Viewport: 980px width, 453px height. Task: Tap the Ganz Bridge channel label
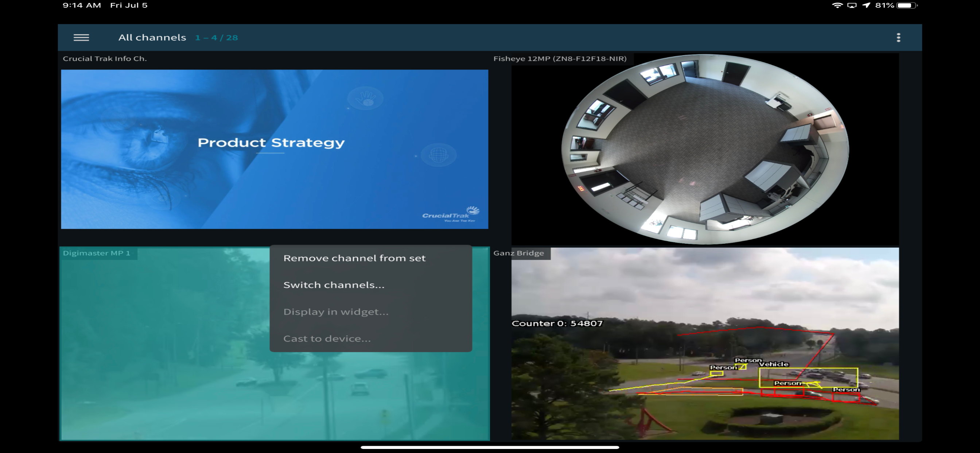518,253
